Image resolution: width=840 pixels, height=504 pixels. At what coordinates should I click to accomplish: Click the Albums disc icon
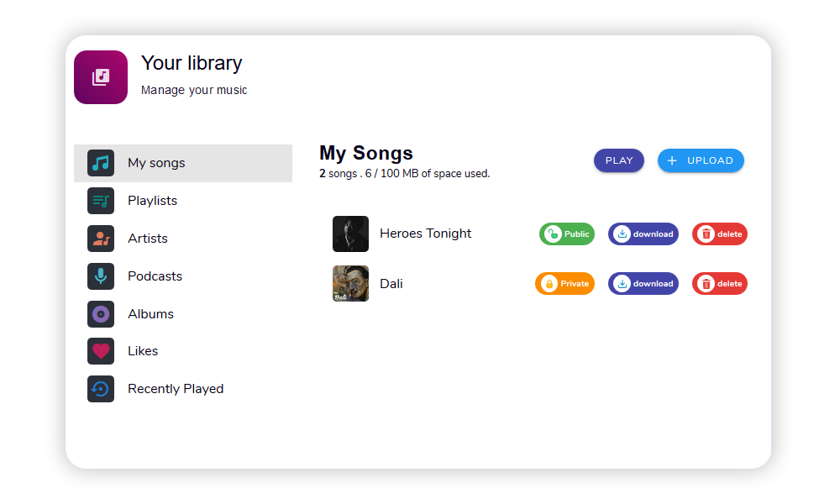pyautogui.click(x=101, y=314)
